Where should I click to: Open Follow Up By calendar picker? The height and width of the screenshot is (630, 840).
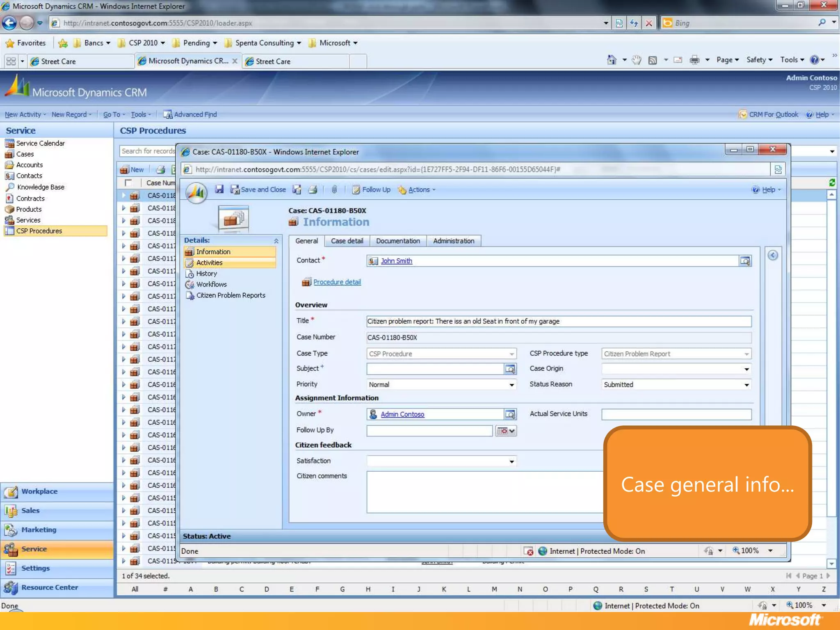tap(506, 431)
